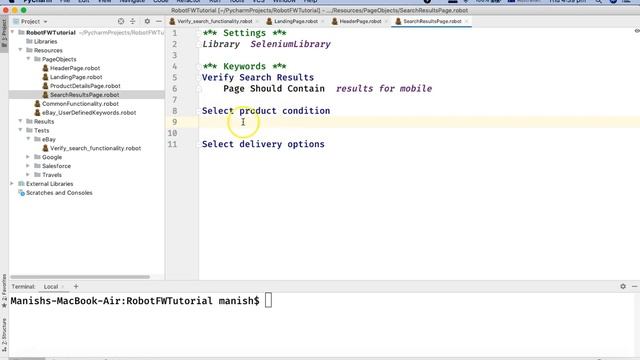Click '*** Keywords ***' section header

pyautogui.click(x=244, y=66)
